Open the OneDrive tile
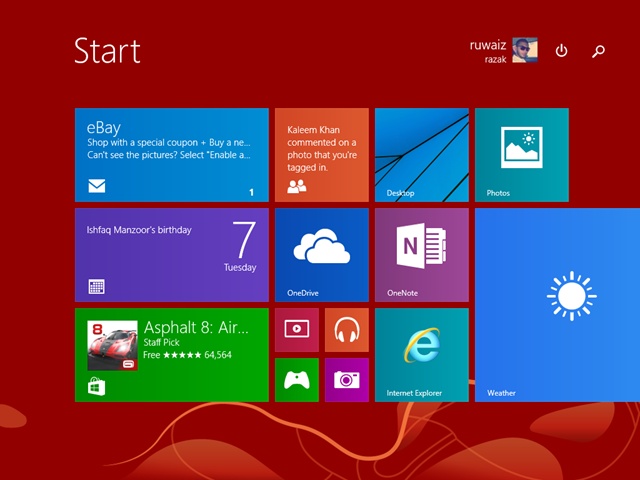 [x=321, y=254]
